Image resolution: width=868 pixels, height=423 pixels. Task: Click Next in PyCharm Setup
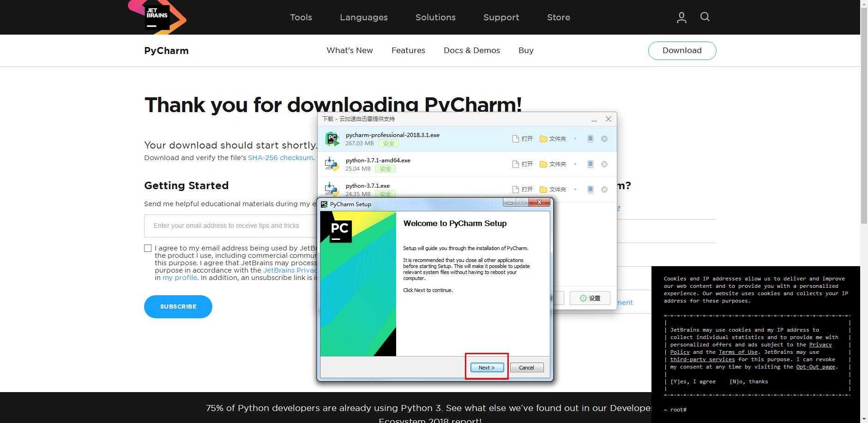pyautogui.click(x=487, y=368)
